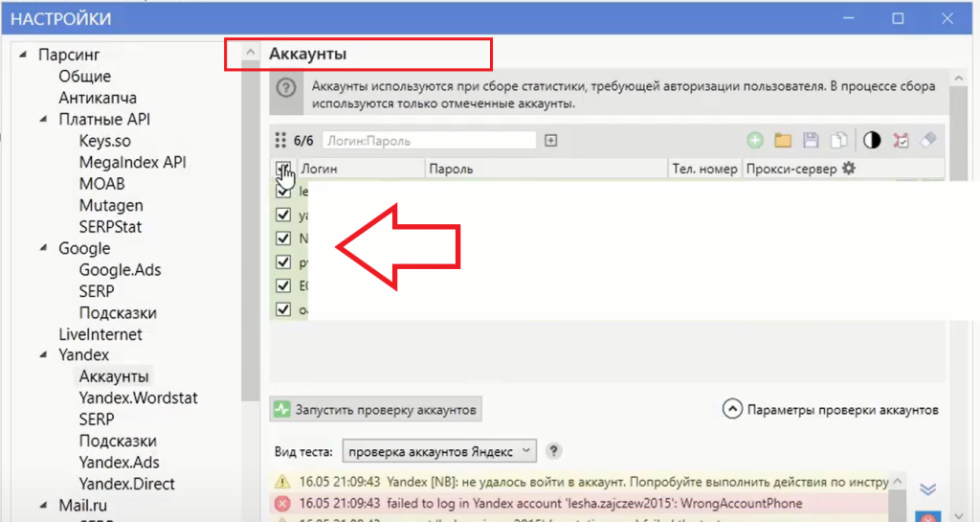Maximize the НАСТРОЙКИ window
This screenshot has width=980, height=522.
coord(898,19)
